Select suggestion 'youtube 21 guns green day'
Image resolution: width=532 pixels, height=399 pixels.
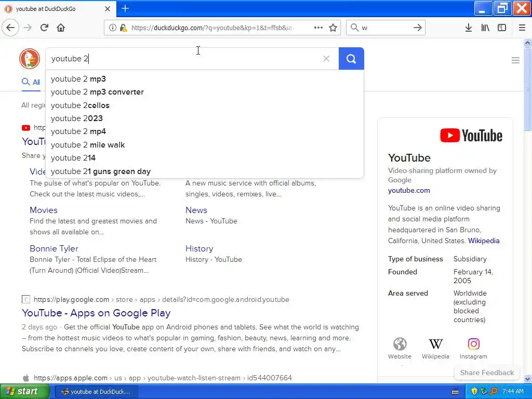click(x=205, y=171)
